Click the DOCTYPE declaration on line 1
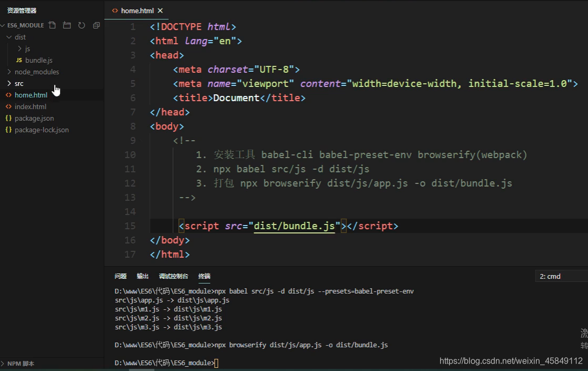The height and width of the screenshot is (371, 588). [193, 27]
